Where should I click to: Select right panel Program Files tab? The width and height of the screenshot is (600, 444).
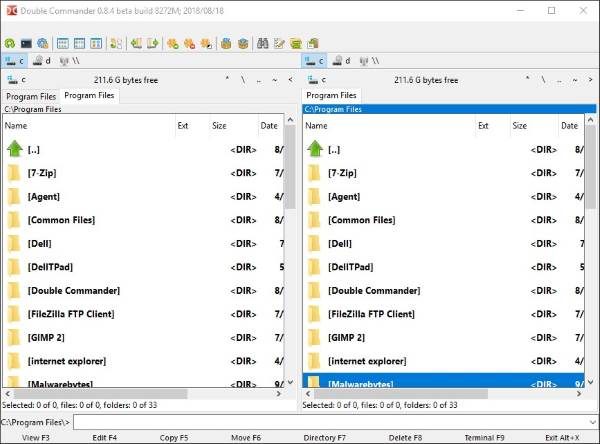[x=331, y=95]
